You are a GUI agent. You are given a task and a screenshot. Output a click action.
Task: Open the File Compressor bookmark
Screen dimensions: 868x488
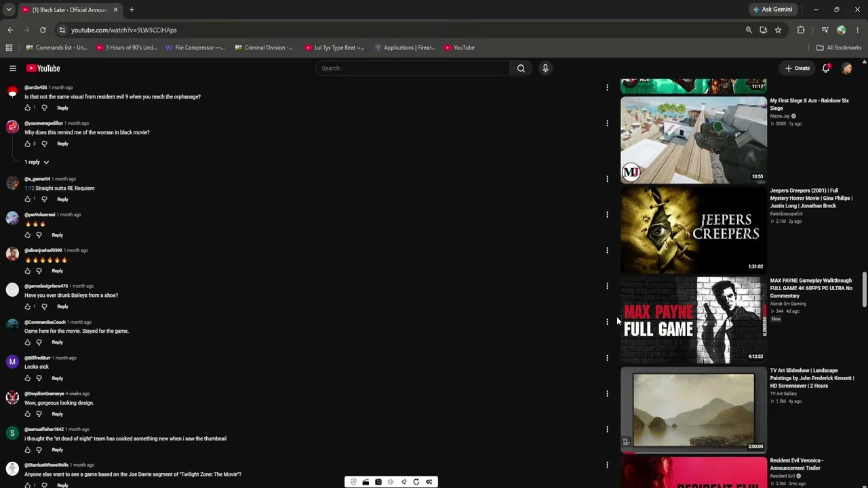click(195, 47)
